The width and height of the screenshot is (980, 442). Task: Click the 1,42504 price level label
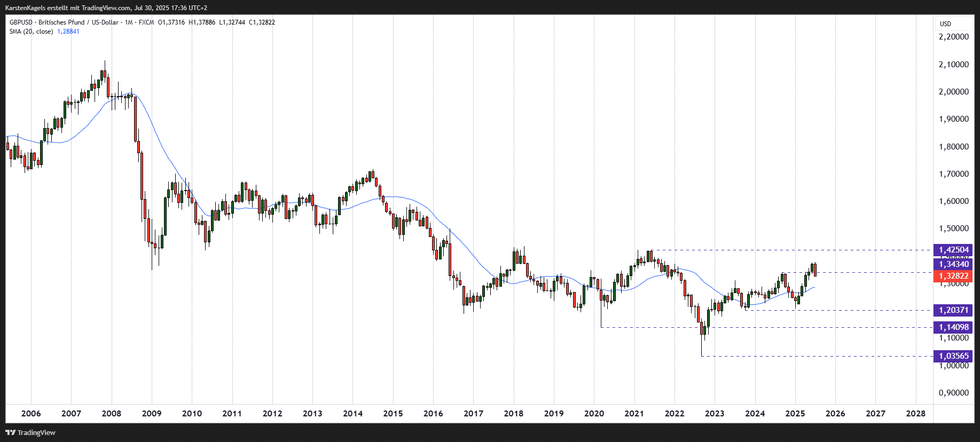pos(953,250)
